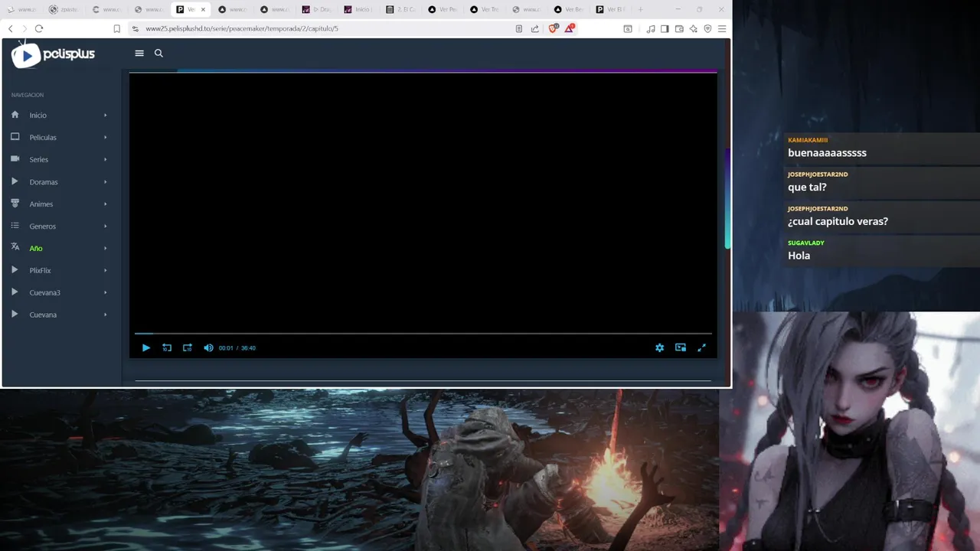The height and width of the screenshot is (551, 980).
Task: Enable picture-in-picture mode in the player
Action: pyautogui.click(x=681, y=347)
